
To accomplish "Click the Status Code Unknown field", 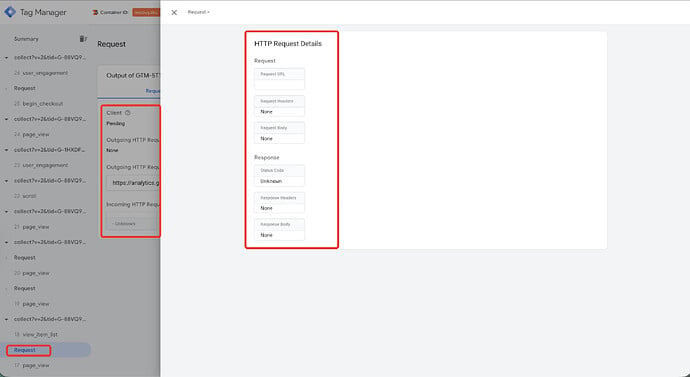I will tap(279, 176).
